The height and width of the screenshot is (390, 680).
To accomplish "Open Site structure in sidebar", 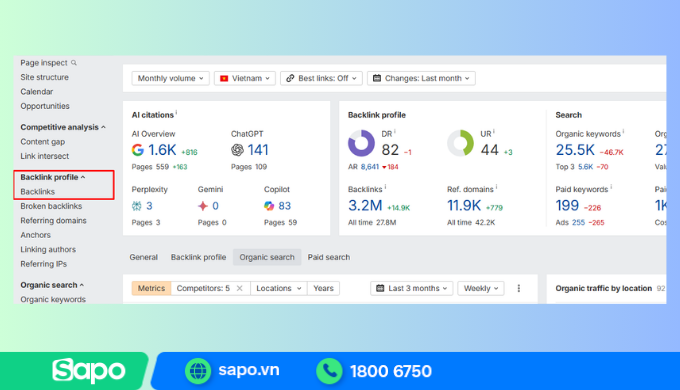I will click(x=44, y=77).
